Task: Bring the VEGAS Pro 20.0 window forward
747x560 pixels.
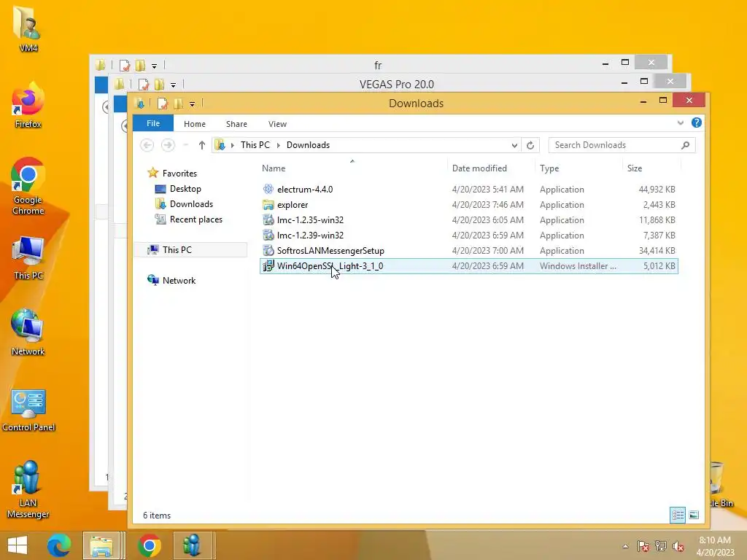Action: pos(396,84)
